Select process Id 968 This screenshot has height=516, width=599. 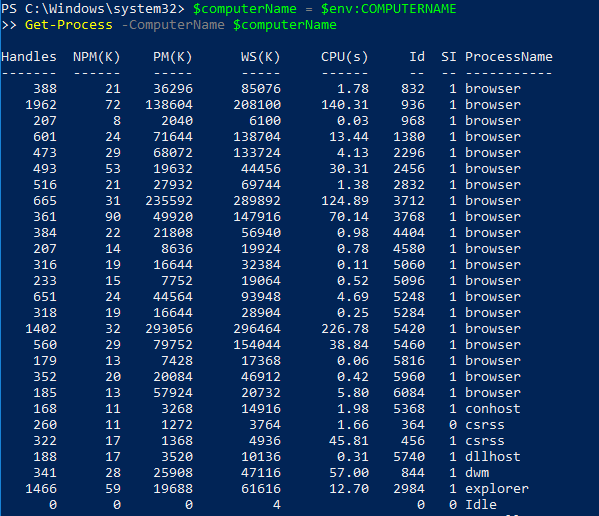[413, 121]
